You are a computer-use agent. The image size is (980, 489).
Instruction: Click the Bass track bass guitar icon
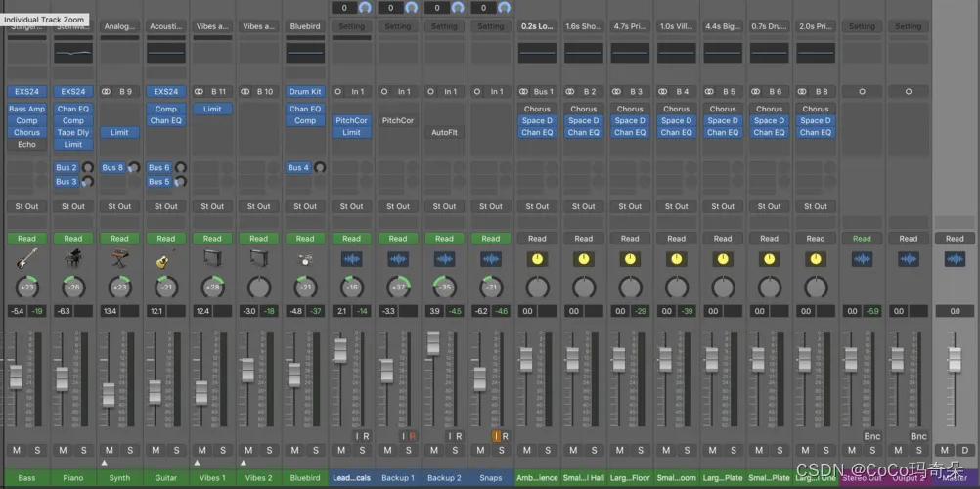(x=26, y=259)
